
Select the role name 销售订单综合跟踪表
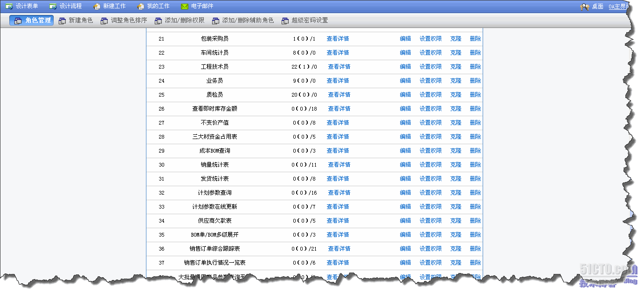215,249
